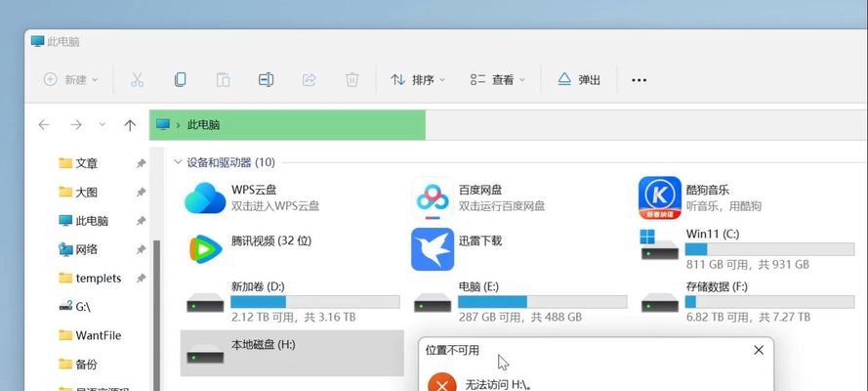Click text 听音乐，用酷狗
Screen dimensions: 868x391
click(723, 206)
